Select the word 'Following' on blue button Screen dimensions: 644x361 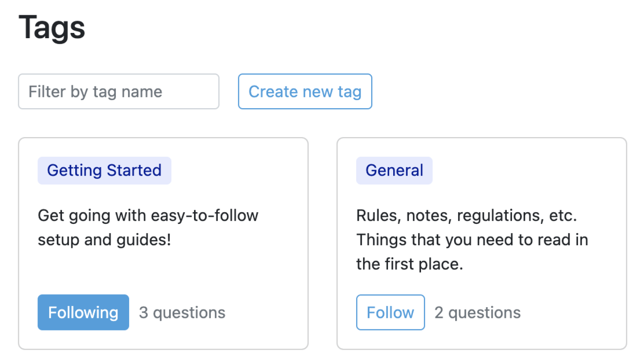[83, 312]
